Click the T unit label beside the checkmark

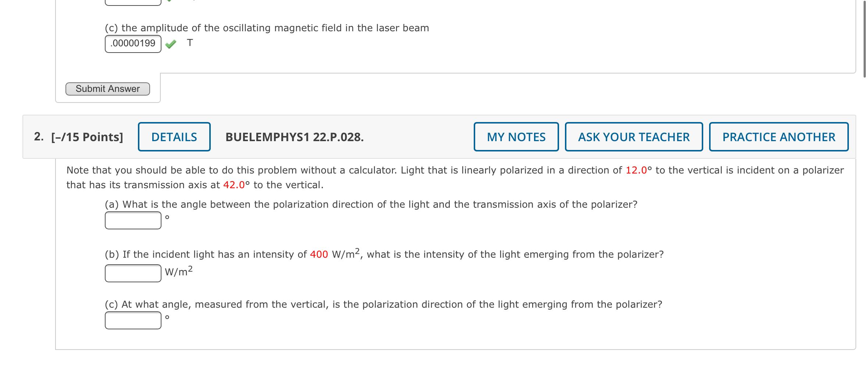click(190, 42)
